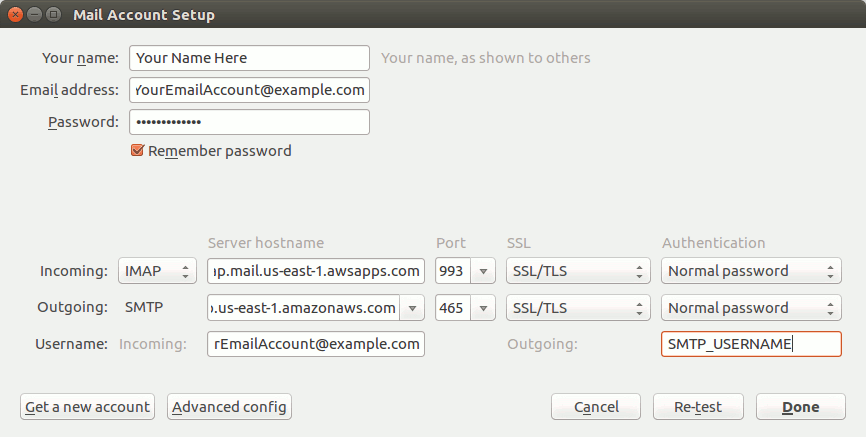Expand the outgoing port 465 dropdown arrow
Viewport: 866px width, 437px height.
coord(483,308)
